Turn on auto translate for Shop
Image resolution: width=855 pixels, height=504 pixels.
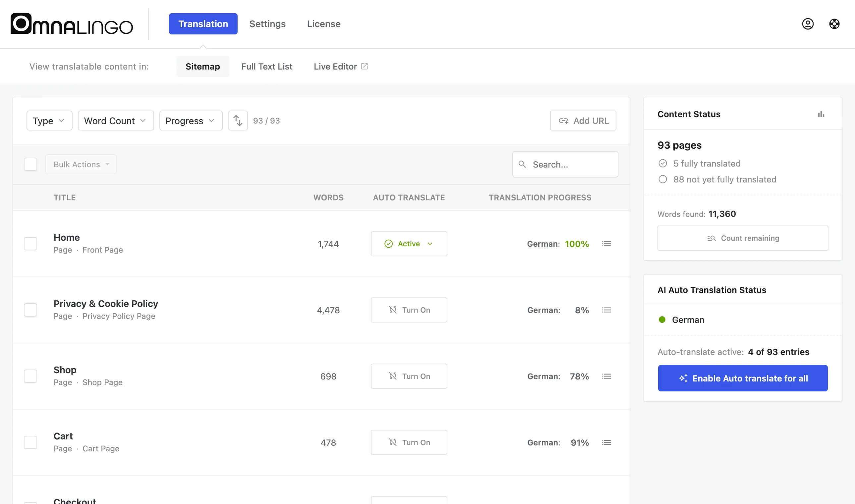(x=409, y=376)
